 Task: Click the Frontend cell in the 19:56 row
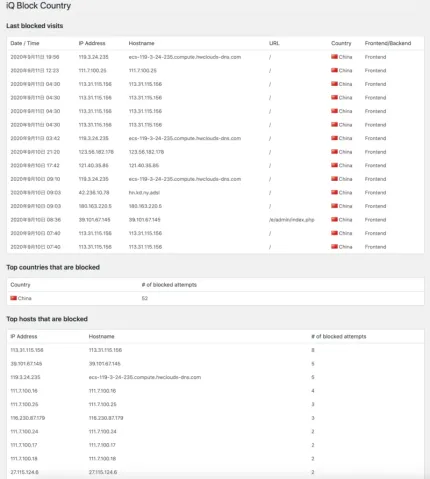pyautogui.click(x=375, y=57)
